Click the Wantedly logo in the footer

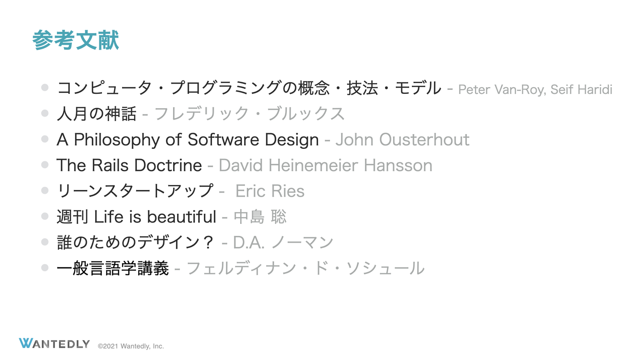pos(54,344)
